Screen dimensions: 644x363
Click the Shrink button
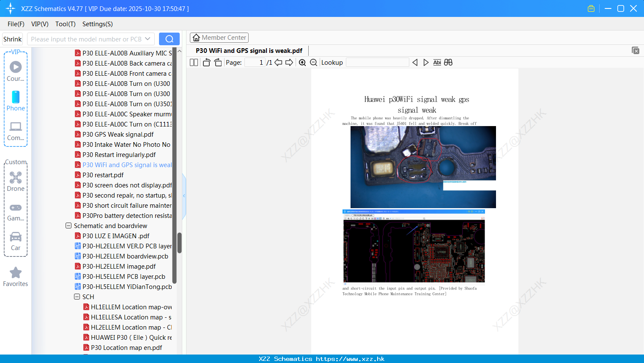coord(12,39)
